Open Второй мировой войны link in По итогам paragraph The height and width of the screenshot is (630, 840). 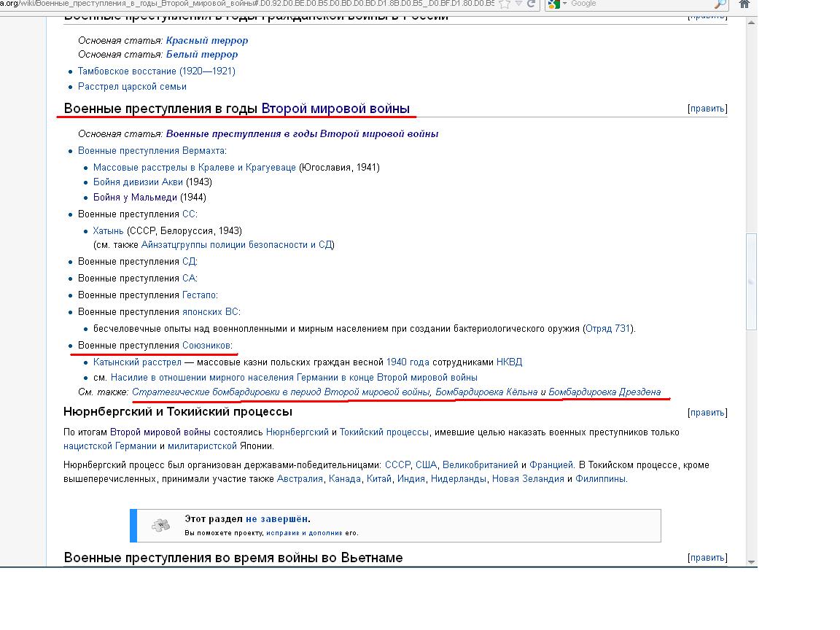160,432
